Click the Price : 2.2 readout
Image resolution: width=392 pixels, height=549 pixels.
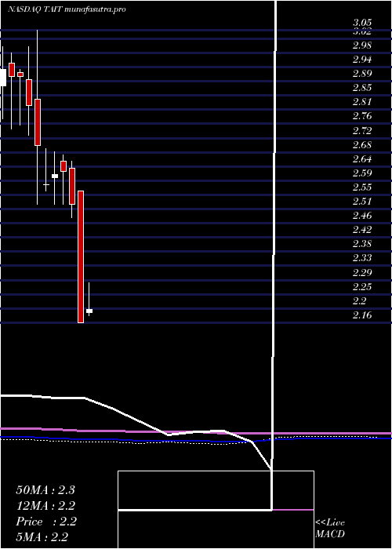(x=46, y=522)
